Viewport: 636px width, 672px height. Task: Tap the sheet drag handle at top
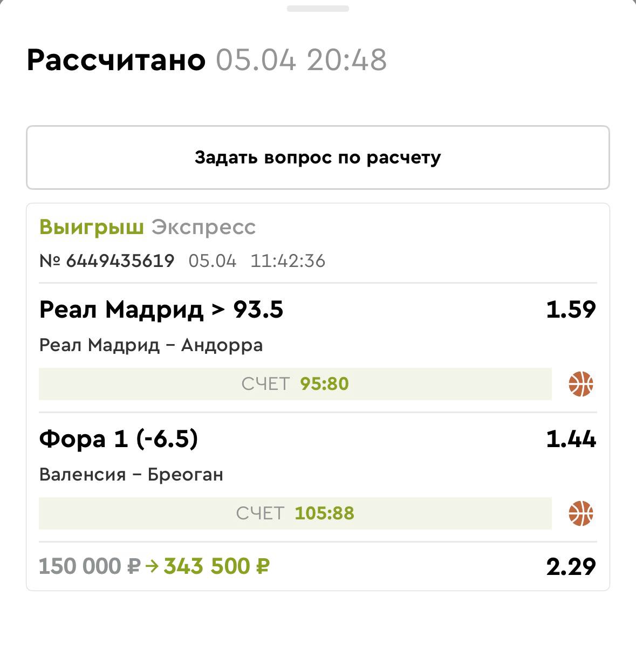(318, 9)
